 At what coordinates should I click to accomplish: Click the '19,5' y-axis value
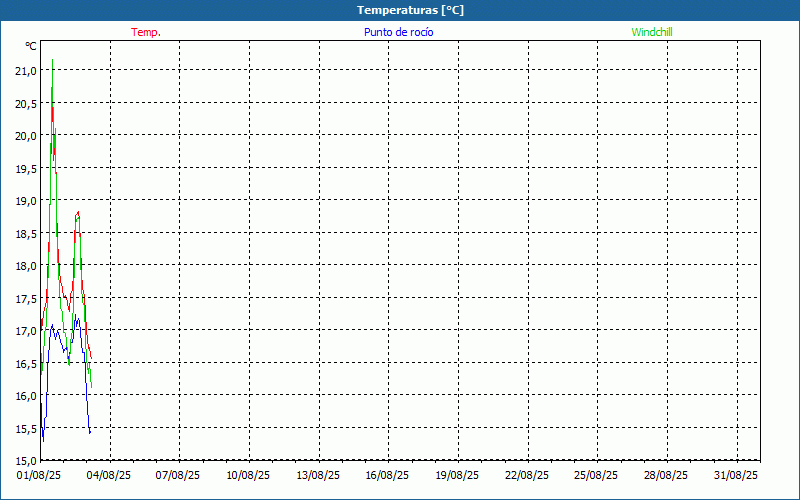(x=26, y=168)
